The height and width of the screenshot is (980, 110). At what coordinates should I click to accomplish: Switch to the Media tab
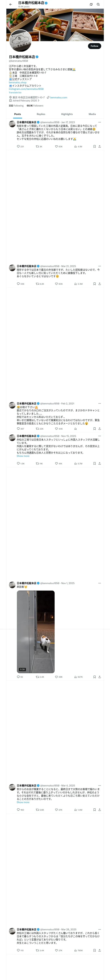point(92,114)
